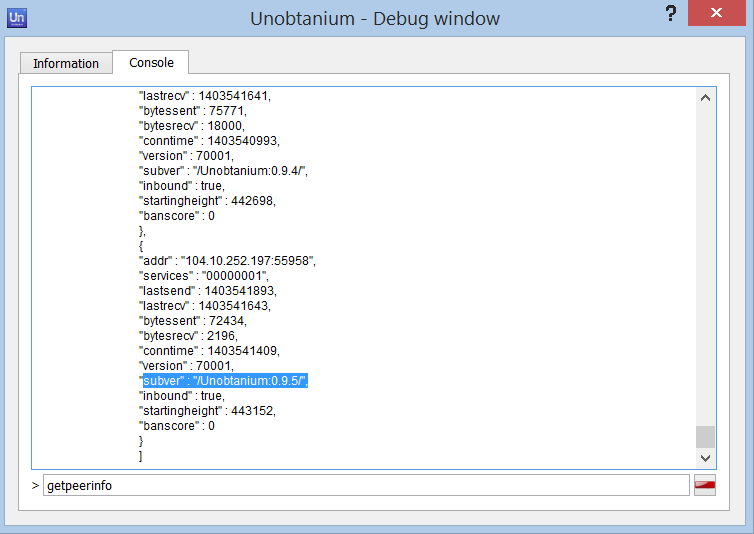The width and height of the screenshot is (754, 534).
Task: Click the console scrollbar thumb
Action: pos(705,437)
